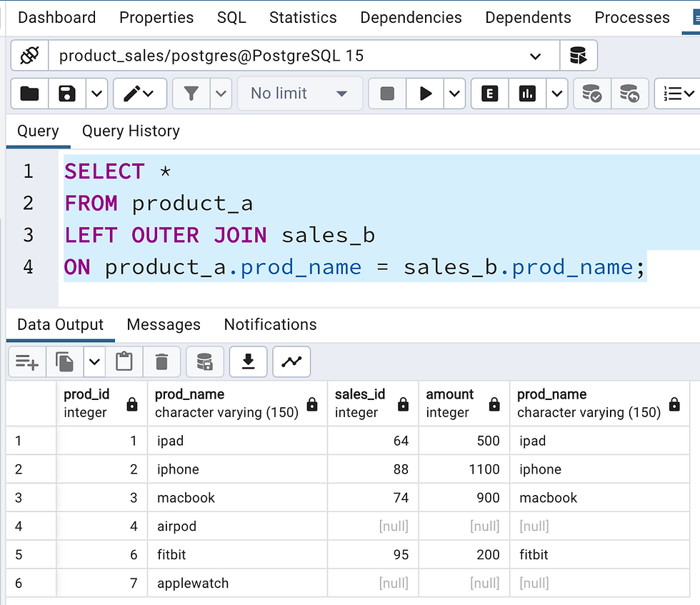Switch to Query History tab

[x=131, y=131]
